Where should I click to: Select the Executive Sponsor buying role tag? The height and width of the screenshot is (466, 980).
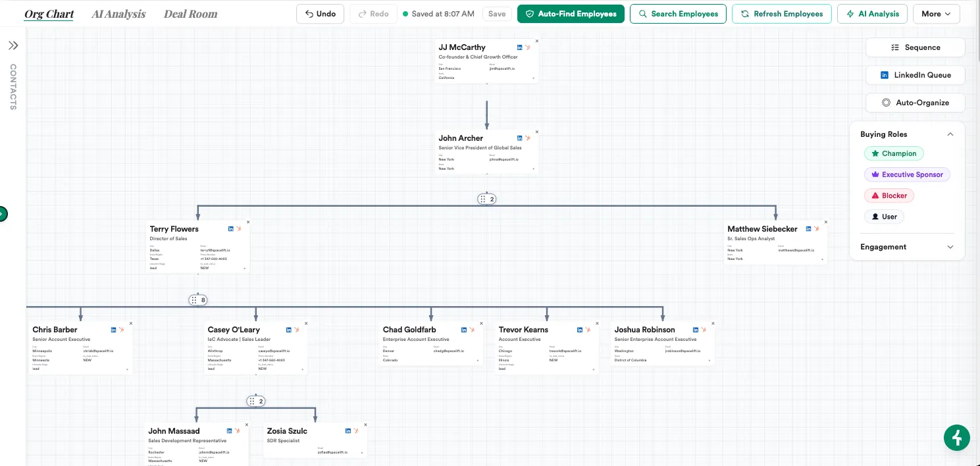tap(907, 174)
